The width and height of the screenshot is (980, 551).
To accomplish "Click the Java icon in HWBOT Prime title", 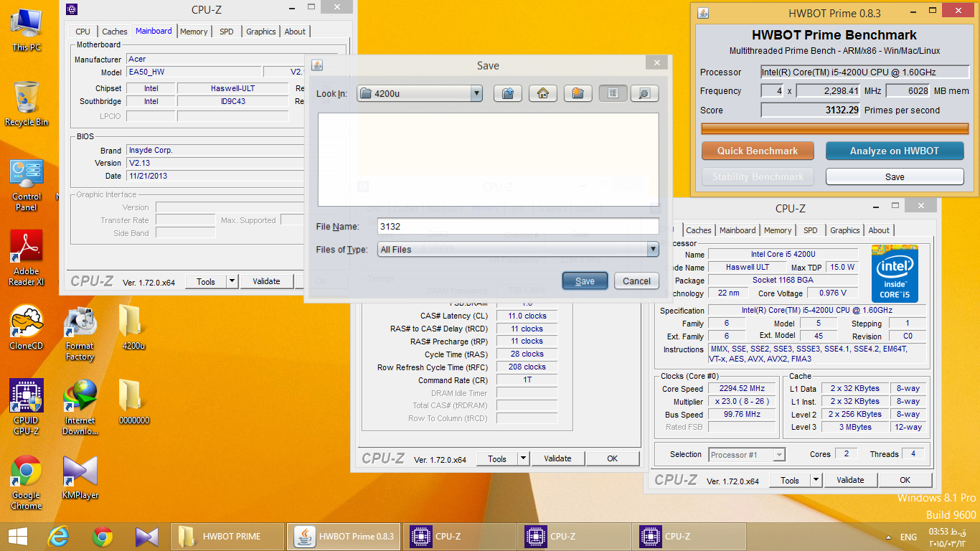I will (x=703, y=13).
